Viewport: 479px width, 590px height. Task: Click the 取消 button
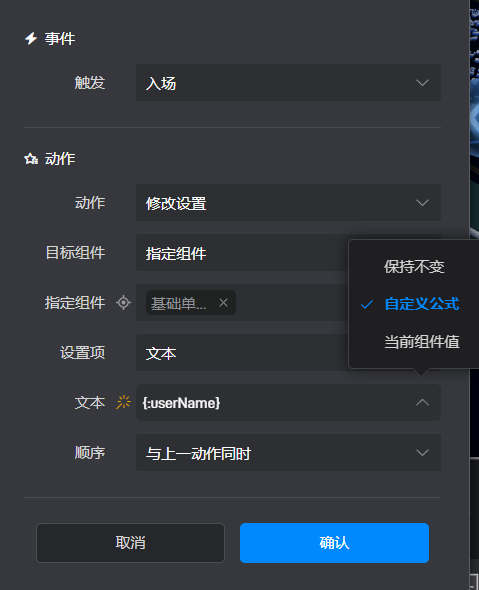click(x=130, y=543)
